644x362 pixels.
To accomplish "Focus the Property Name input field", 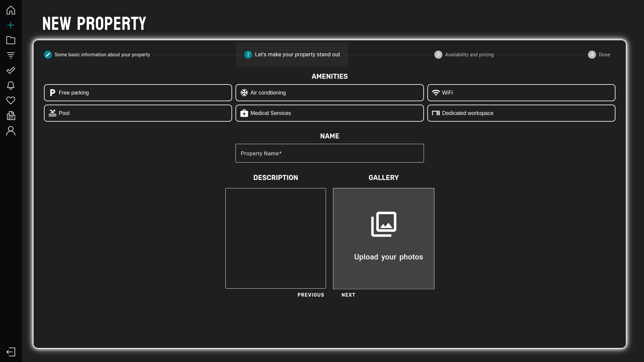I will [x=329, y=153].
